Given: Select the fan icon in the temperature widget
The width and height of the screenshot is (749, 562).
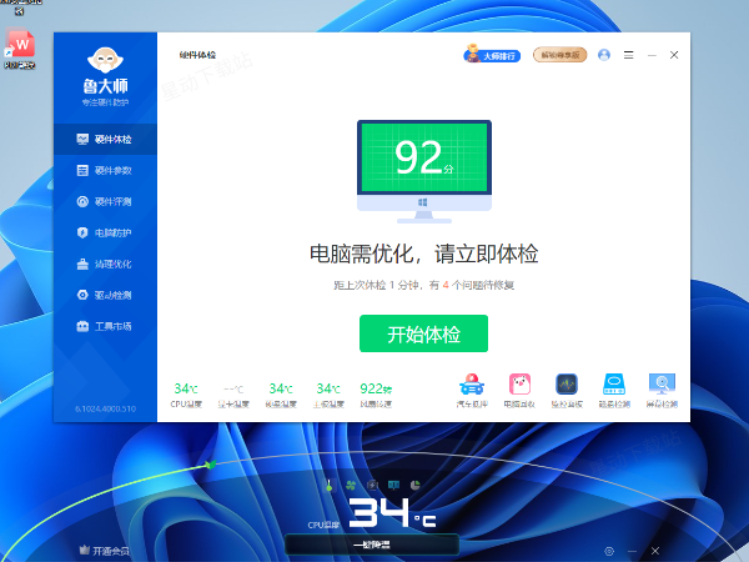Looking at the screenshot, I should 351,486.
